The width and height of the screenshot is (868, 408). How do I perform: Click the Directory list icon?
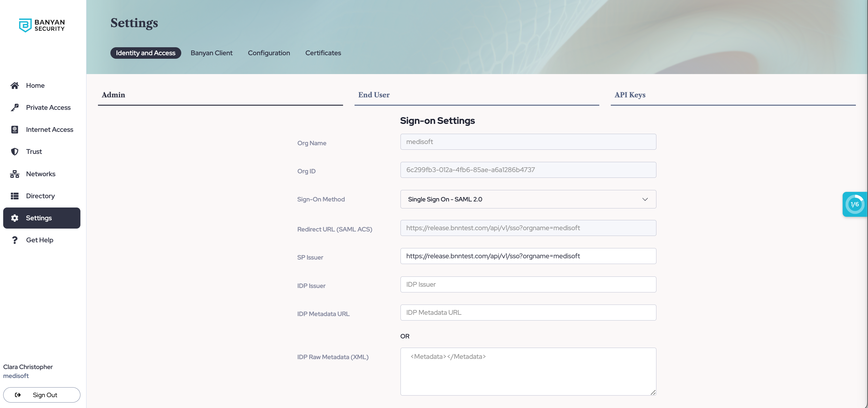tap(14, 196)
